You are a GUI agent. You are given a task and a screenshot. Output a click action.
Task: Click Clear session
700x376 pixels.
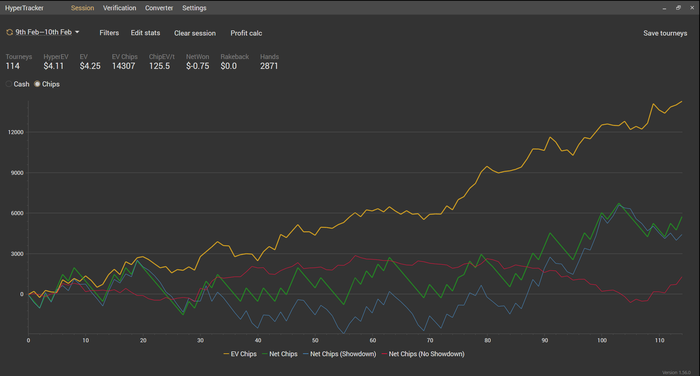195,33
